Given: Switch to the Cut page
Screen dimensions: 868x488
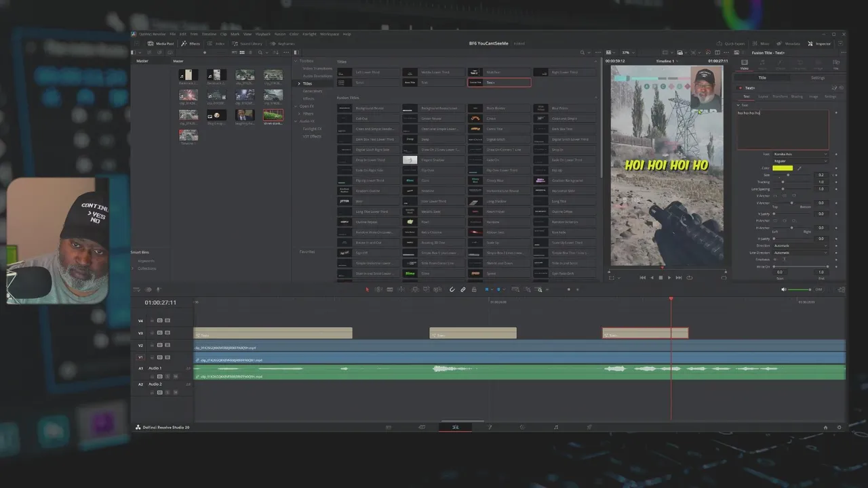Looking at the screenshot, I should pyautogui.click(x=422, y=427).
